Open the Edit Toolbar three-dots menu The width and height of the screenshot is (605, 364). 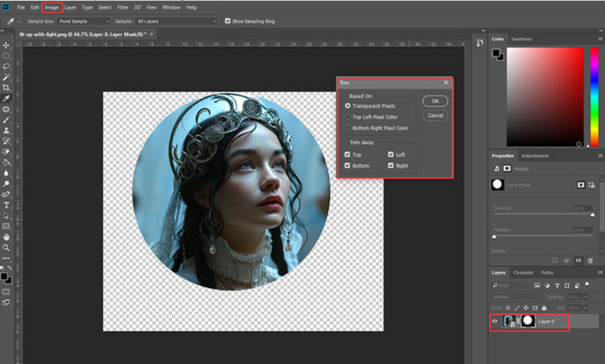tap(6, 258)
